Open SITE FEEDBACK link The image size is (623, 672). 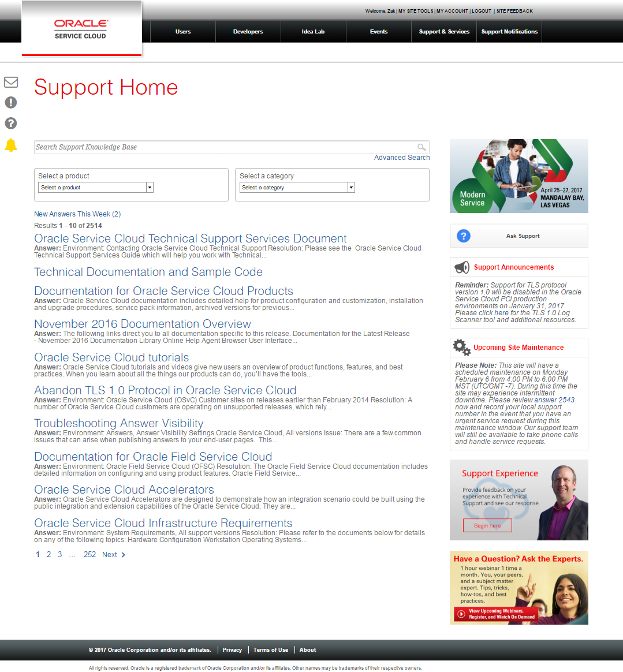tap(514, 11)
